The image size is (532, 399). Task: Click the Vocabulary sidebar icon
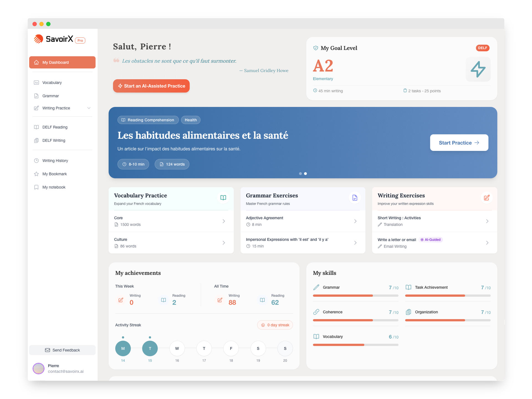36,83
